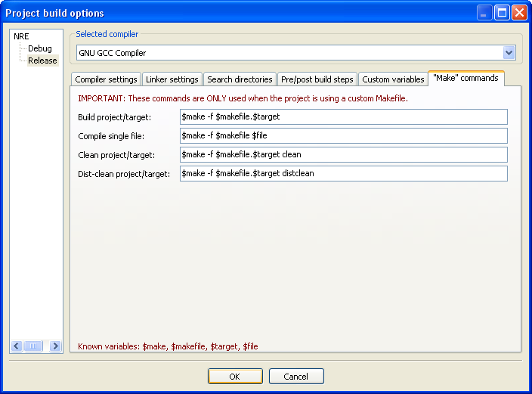Image resolution: width=532 pixels, height=394 pixels.
Task: Switch to Compiler settings tab
Action: [106, 79]
